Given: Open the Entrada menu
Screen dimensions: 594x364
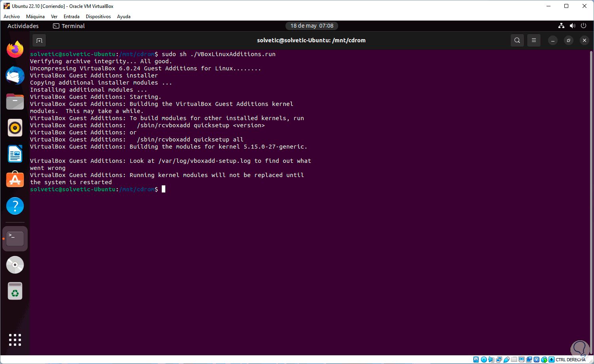Looking at the screenshot, I should tap(72, 17).
